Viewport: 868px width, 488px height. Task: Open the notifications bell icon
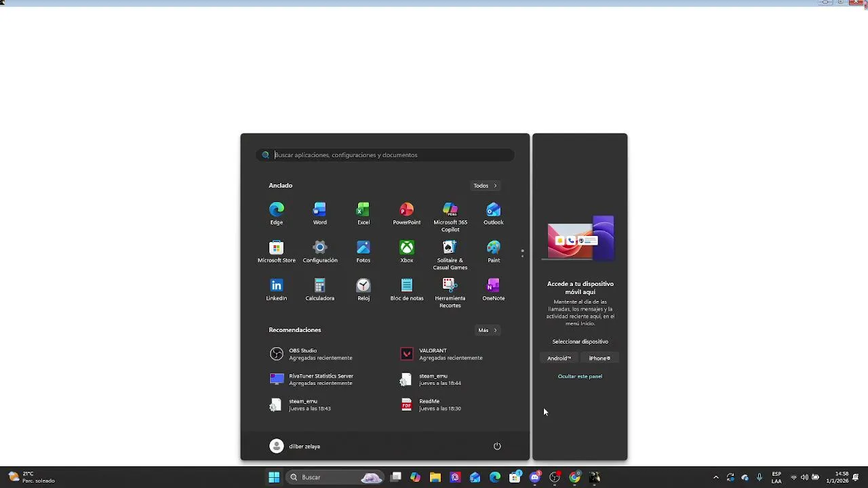[x=856, y=477]
